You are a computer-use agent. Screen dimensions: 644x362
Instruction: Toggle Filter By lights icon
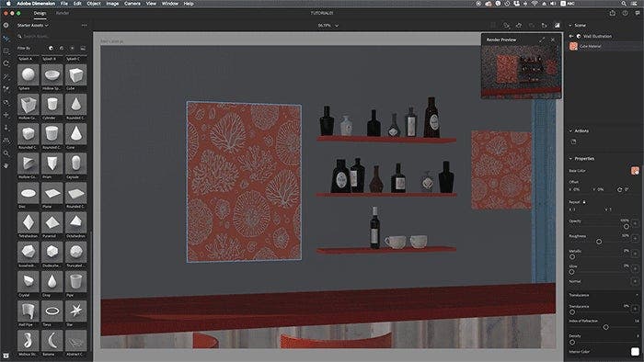click(x=73, y=48)
